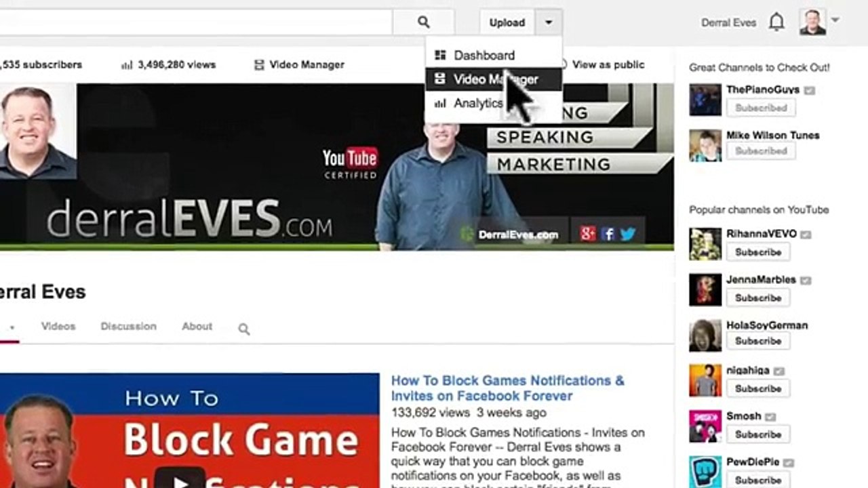This screenshot has width=868, height=488.
Task: Click the views bar chart icon
Action: coord(127,65)
